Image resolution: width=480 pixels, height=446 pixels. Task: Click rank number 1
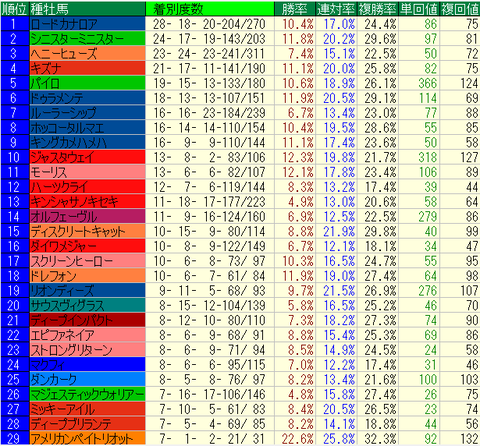[x=14, y=24]
